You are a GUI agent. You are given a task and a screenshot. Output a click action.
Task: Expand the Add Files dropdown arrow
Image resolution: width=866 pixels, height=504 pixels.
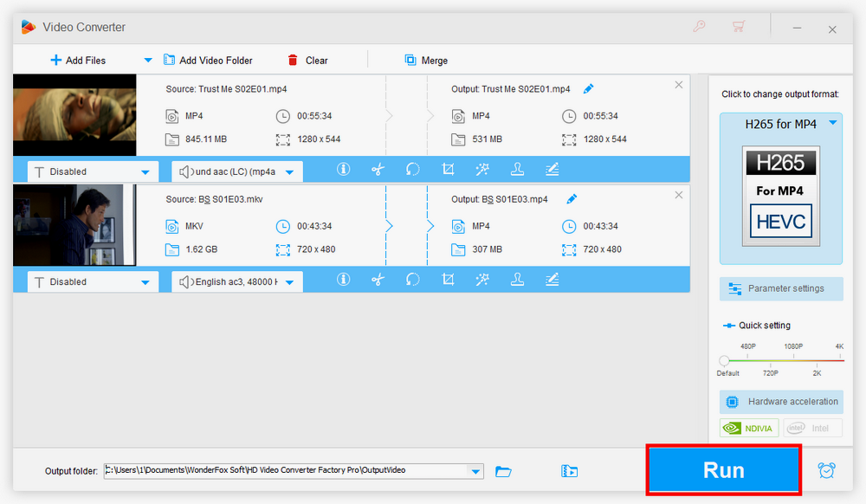[148, 60]
